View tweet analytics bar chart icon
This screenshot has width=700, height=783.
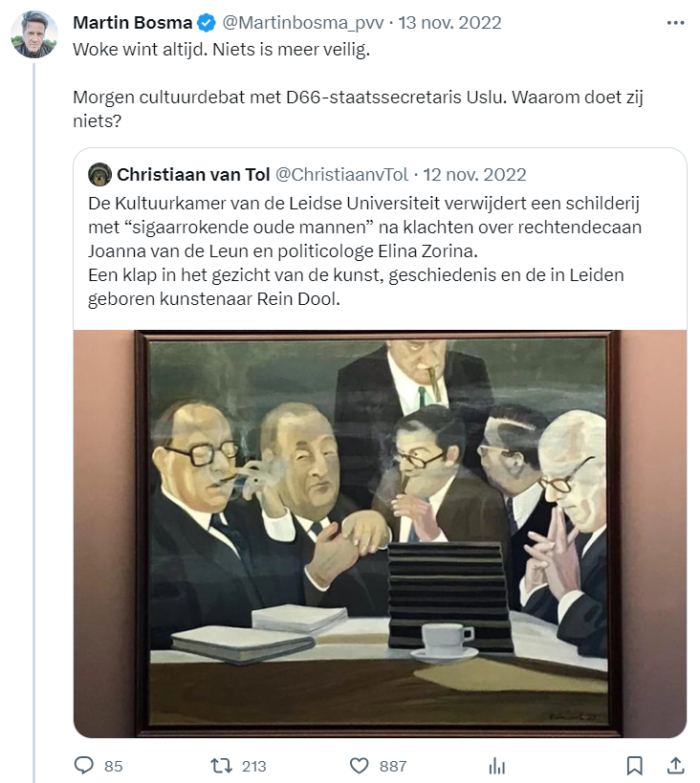497,766
